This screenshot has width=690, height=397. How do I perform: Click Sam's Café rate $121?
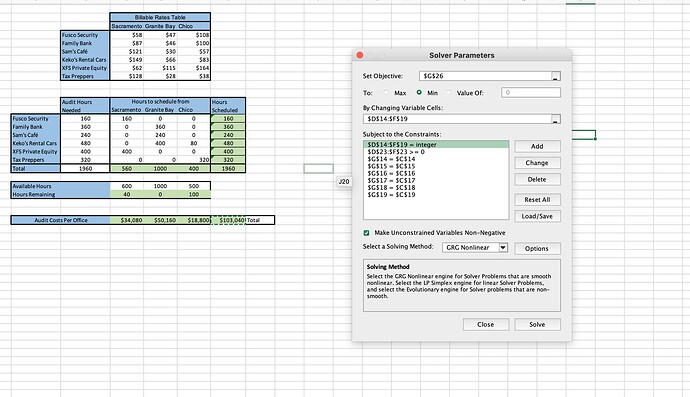coord(127,51)
